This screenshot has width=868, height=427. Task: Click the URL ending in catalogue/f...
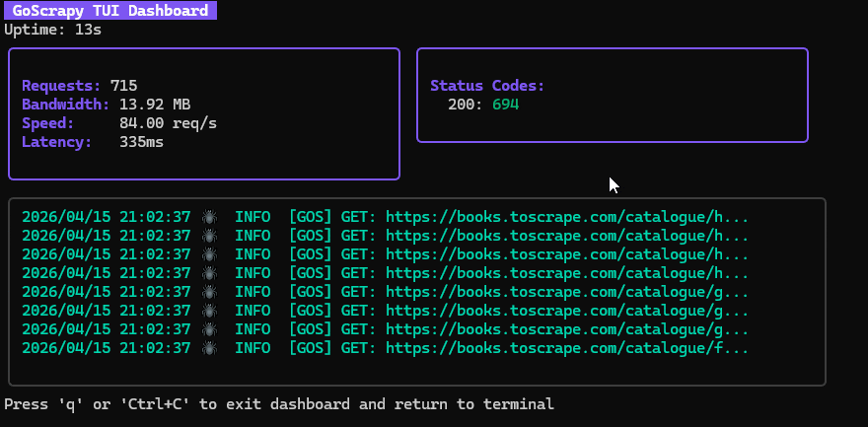[567, 348]
